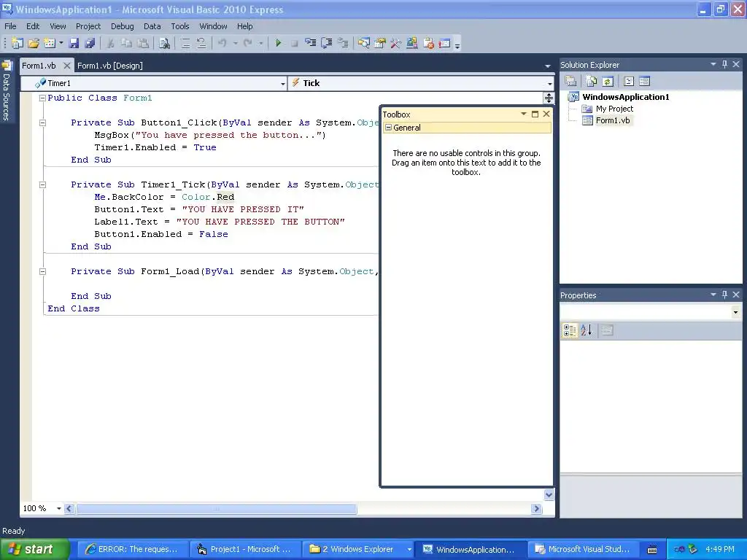Image resolution: width=747 pixels, height=560 pixels.
Task: Open the Tools menu
Action: click(x=180, y=26)
